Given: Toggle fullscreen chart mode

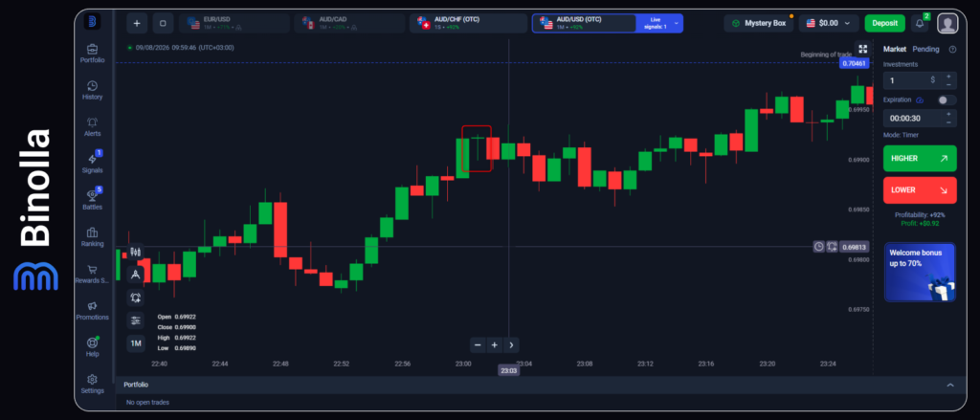Looking at the screenshot, I should point(863,49).
